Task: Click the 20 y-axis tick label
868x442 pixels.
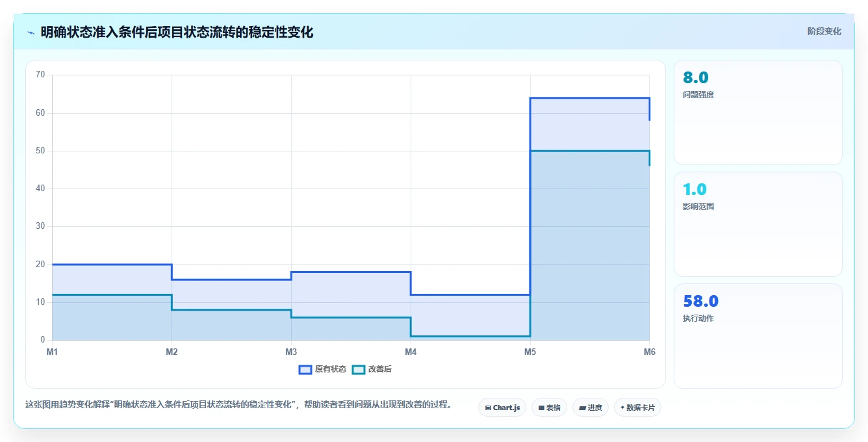Action: click(40, 265)
